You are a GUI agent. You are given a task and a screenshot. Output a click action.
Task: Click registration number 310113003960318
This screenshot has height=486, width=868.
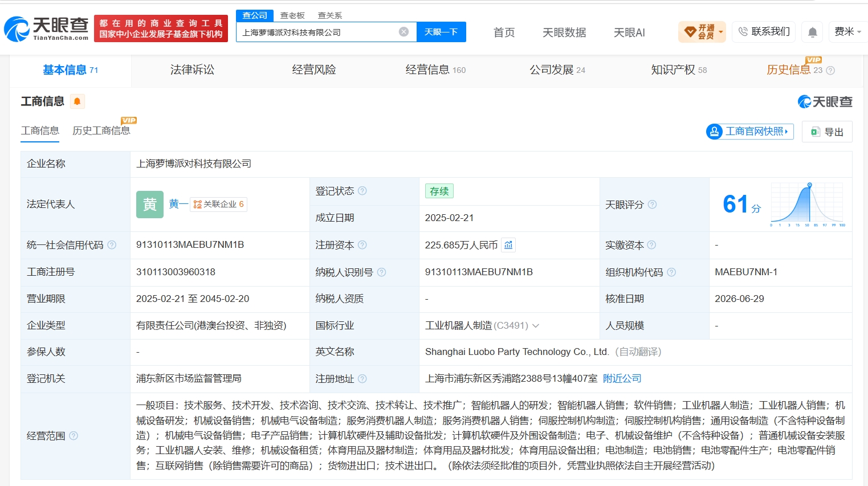176,272
